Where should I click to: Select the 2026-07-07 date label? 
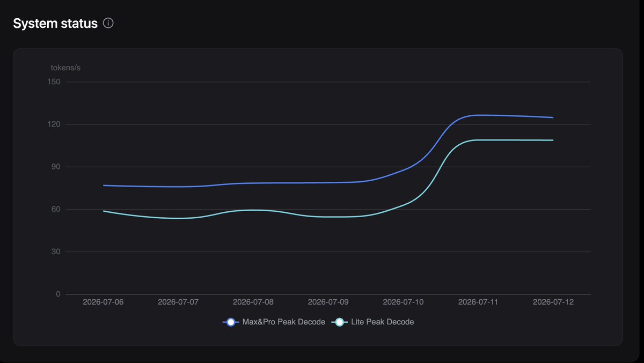point(178,302)
